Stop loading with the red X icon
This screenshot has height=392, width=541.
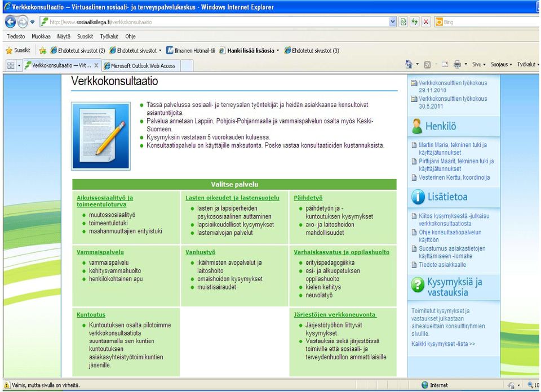pyautogui.click(x=426, y=22)
